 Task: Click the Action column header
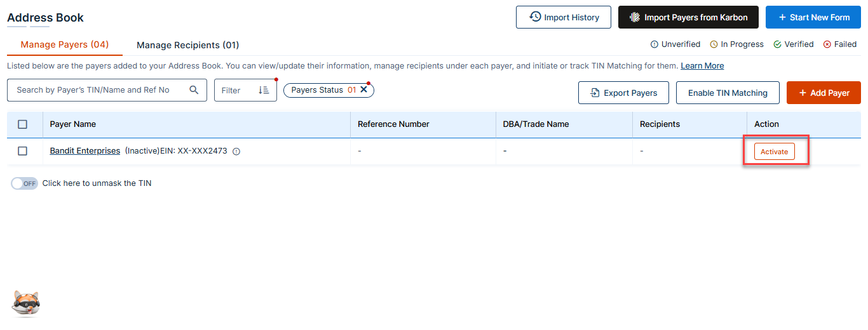tap(766, 124)
